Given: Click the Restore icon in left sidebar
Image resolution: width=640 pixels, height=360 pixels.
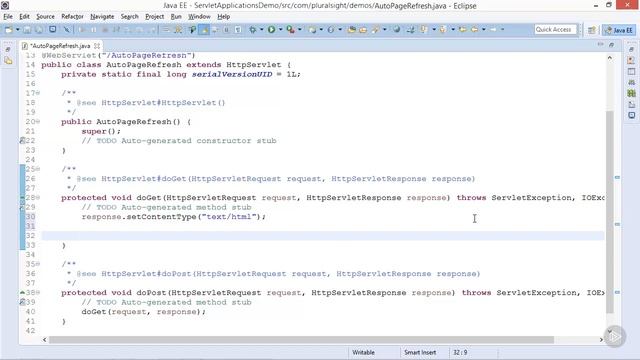Looking at the screenshot, I should (x=8, y=49).
